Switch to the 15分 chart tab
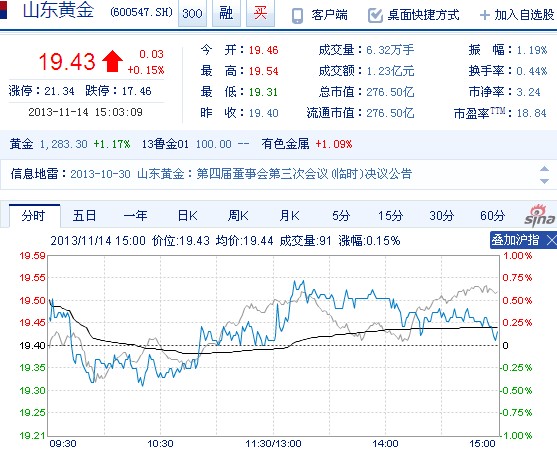Image resolution: width=557 pixels, height=450 pixels. 390,216
